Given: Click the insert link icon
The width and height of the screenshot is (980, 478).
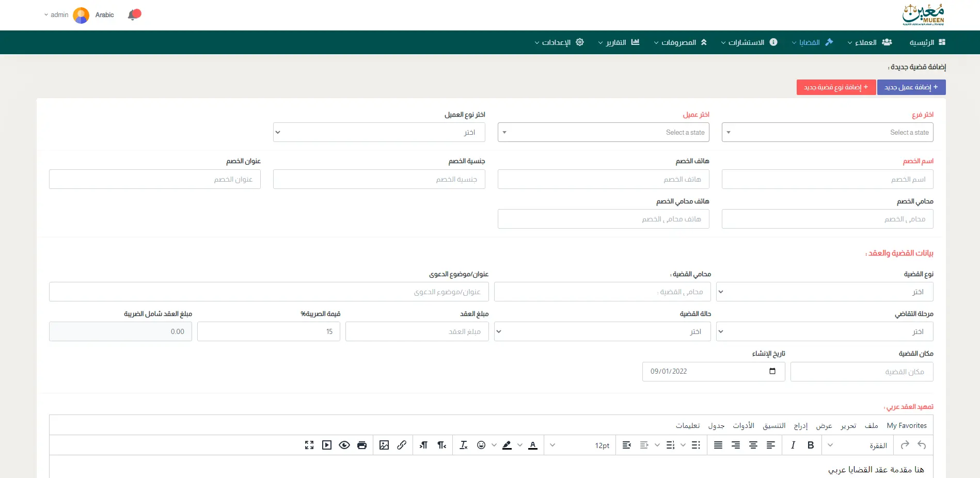Looking at the screenshot, I should pyautogui.click(x=402, y=445).
